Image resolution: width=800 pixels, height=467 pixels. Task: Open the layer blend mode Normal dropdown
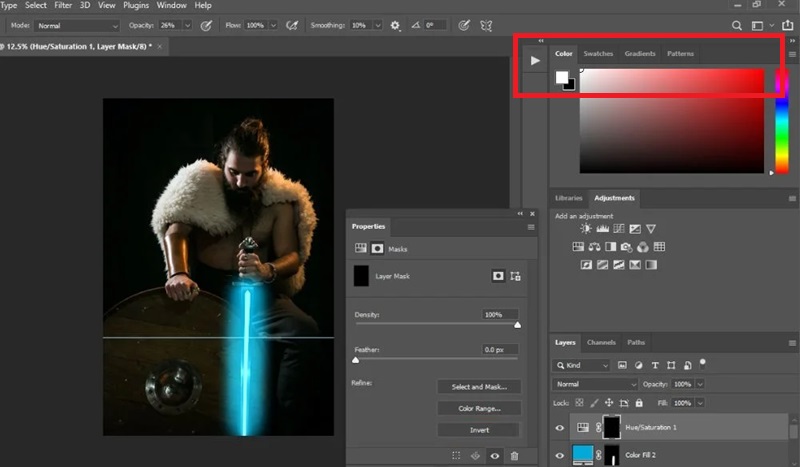tap(595, 384)
